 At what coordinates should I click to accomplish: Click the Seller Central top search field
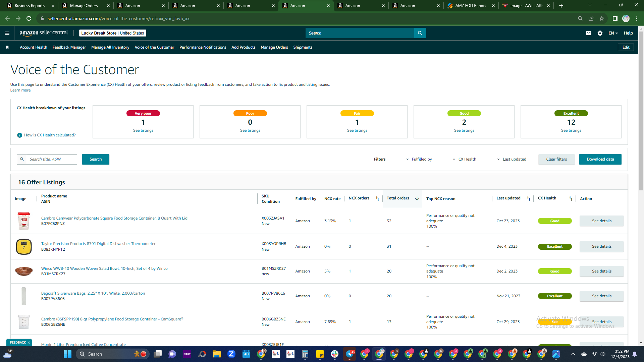[360, 33]
